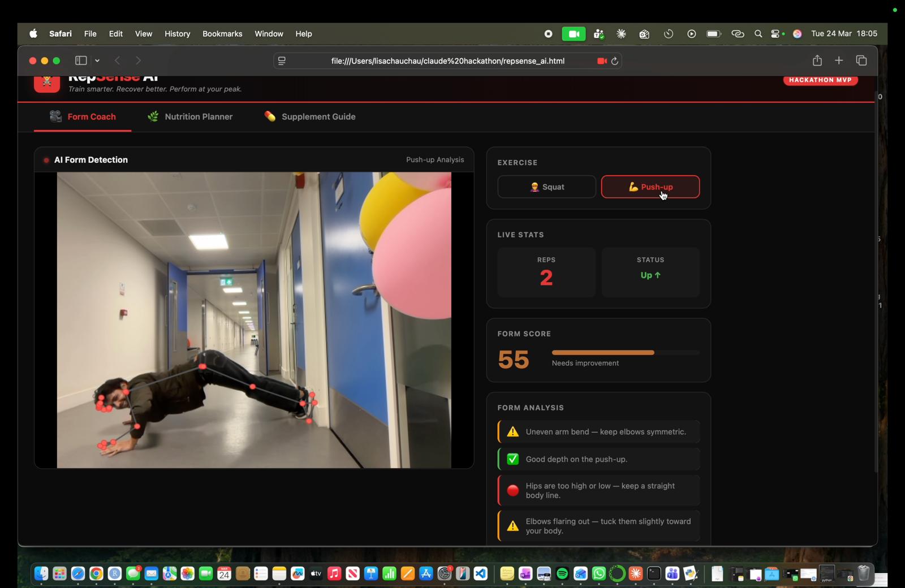Go back with Safari's back arrow
The image size is (905, 588).
tap(118, 60)
